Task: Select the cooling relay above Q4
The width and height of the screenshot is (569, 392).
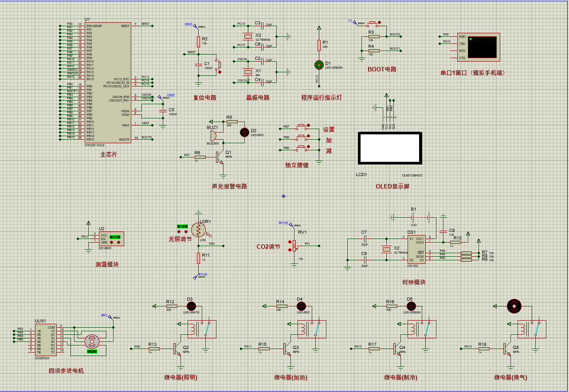Action: [421, 329]
